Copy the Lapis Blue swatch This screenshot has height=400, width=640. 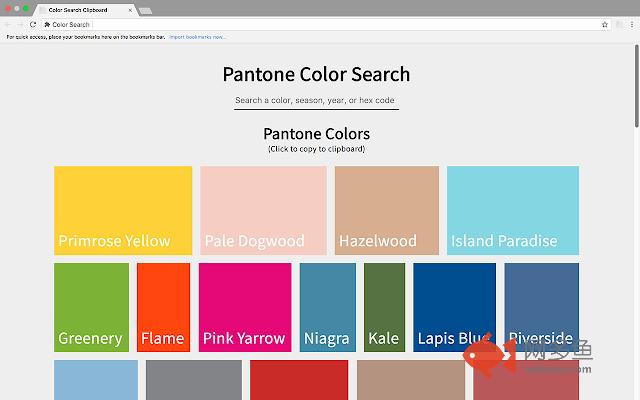click(454, 307)
